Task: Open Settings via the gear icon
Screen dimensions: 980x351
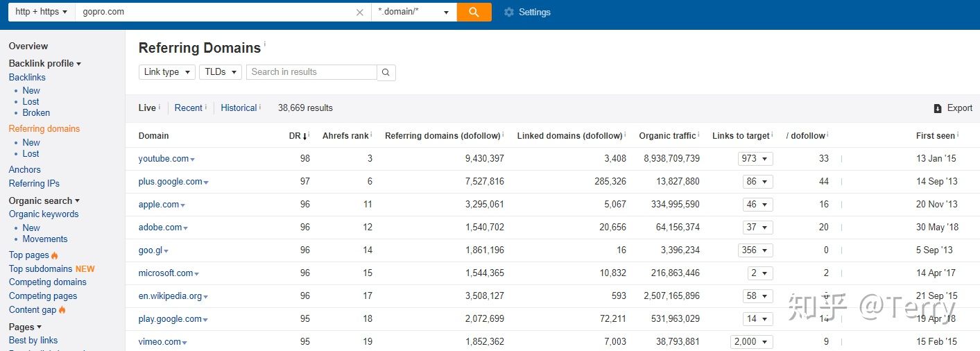Action: [x=509, y=12]
